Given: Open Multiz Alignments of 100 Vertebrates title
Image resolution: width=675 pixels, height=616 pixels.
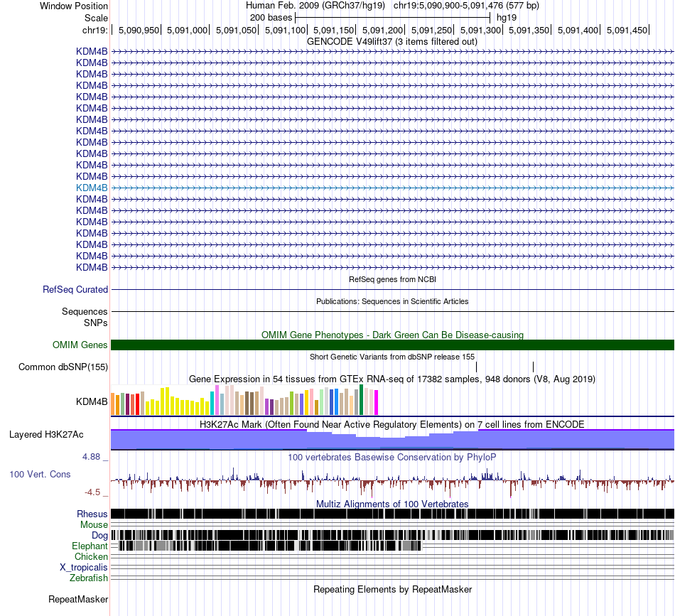Looking at the screenshot, I should [392, 504].
